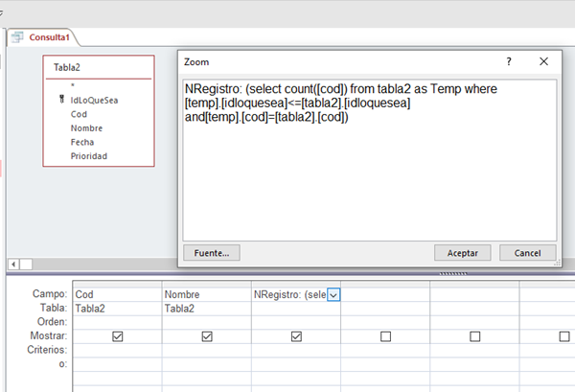Select the Nombre field in Tabla2 list
Screen dimensions: 575x392
pyautogui.click(x=86, y=128)
